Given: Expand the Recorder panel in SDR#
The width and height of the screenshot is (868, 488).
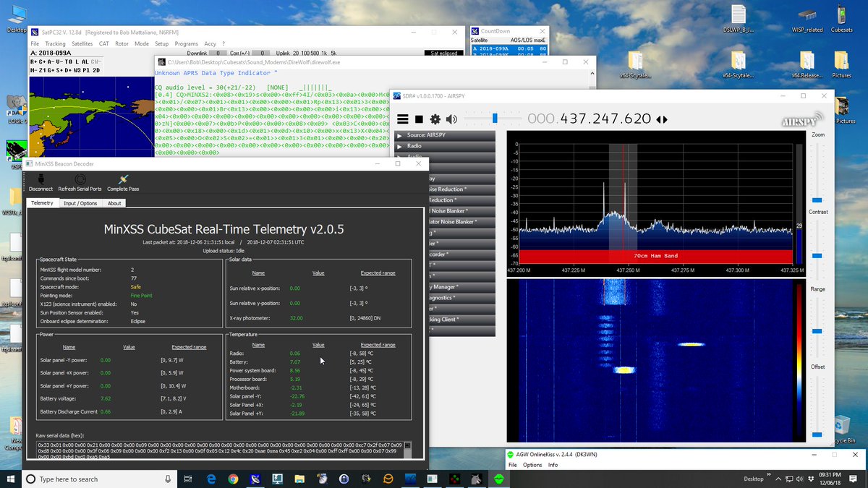Looking at the screenshot, I should pos(461,254).
